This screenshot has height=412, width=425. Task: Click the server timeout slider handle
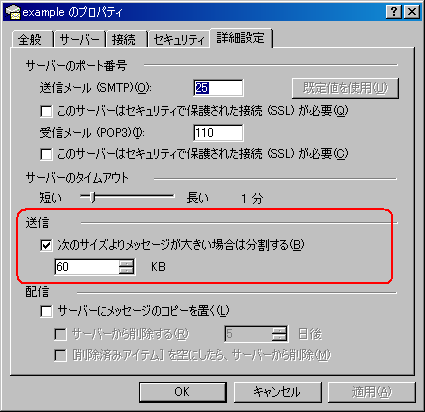click(x=93, y=197)
